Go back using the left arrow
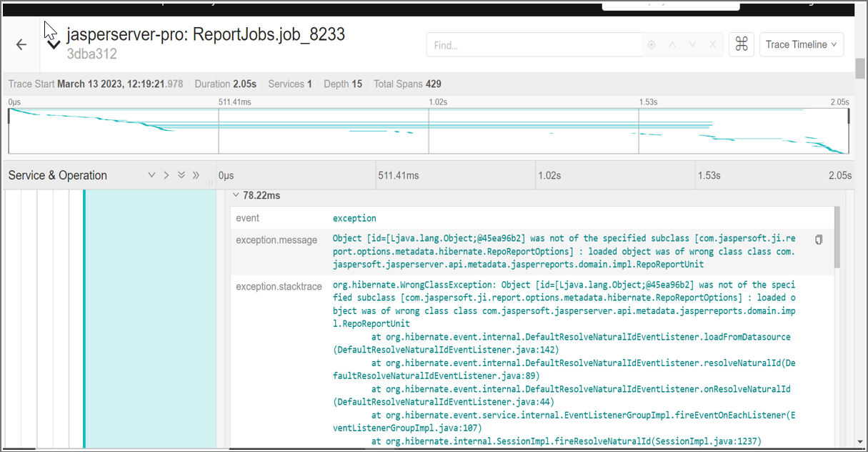 [21, 44]
